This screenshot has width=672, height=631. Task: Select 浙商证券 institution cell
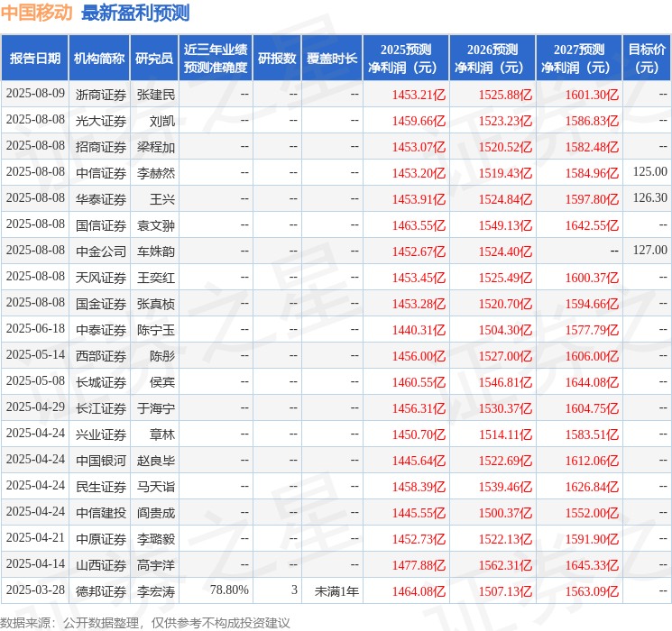click(x=101, y=95)
